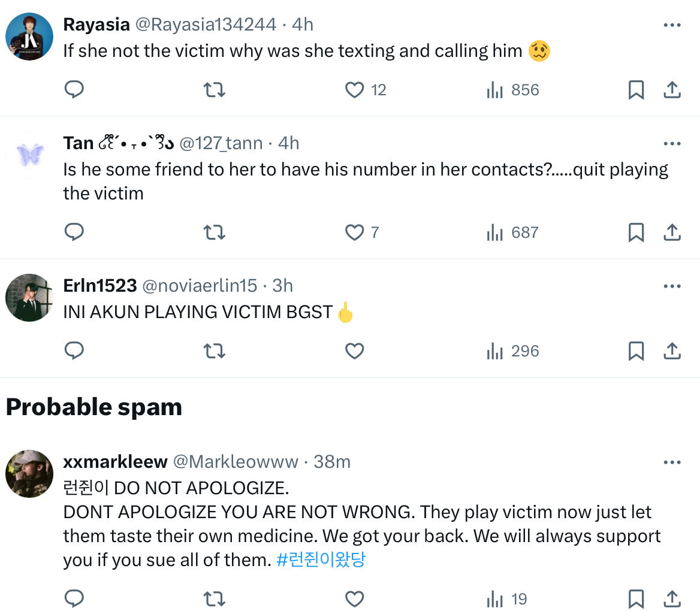Share the Erln1523 tweet

point(672,351)
